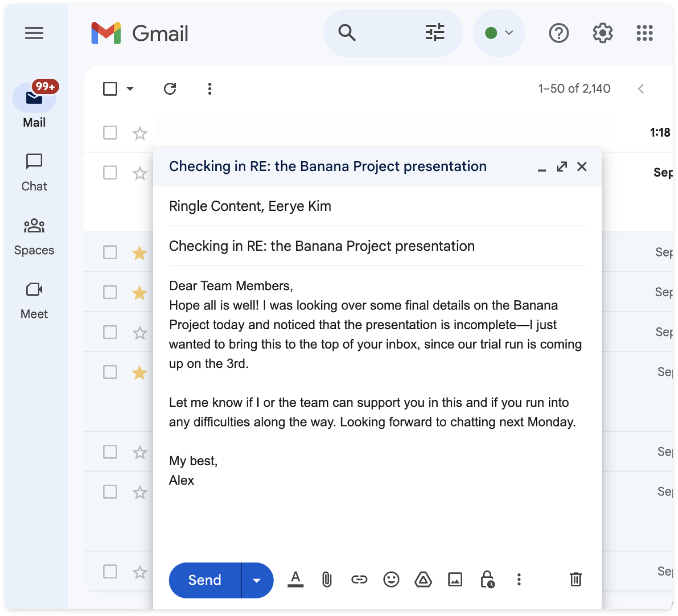This screenshot has height=616, width=678.
Task: Show search options filter icon
Action: coord(435,32)
